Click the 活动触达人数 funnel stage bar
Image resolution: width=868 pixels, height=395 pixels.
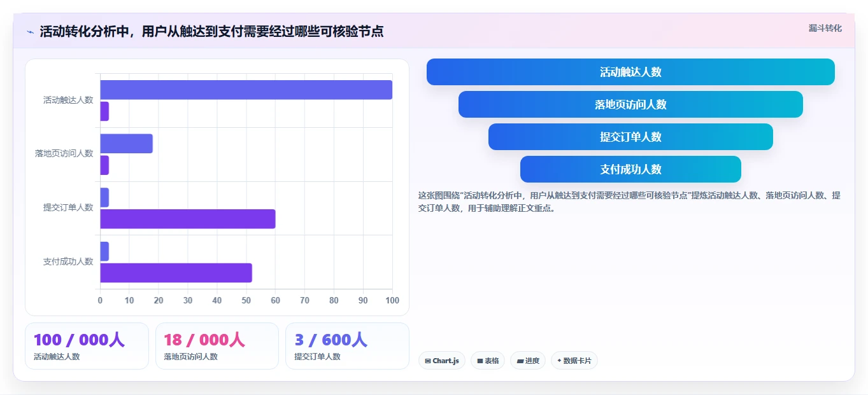(630, 72)
